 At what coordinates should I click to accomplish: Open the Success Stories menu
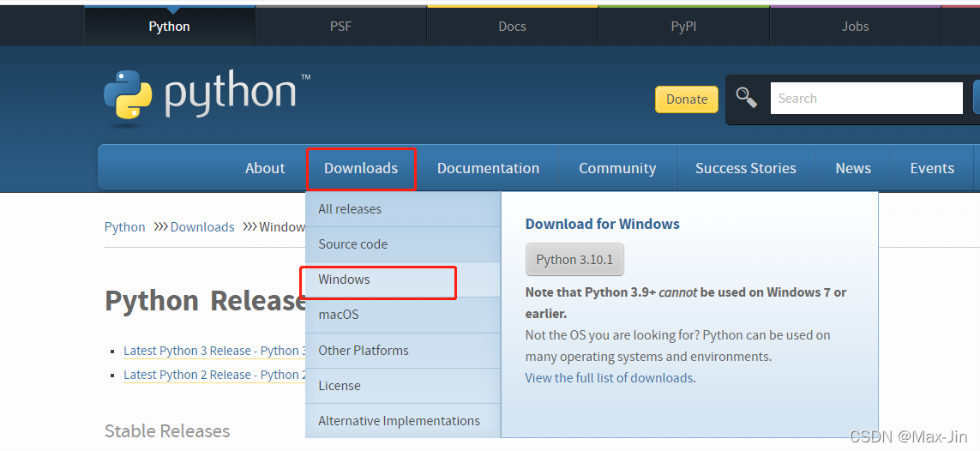746,168
